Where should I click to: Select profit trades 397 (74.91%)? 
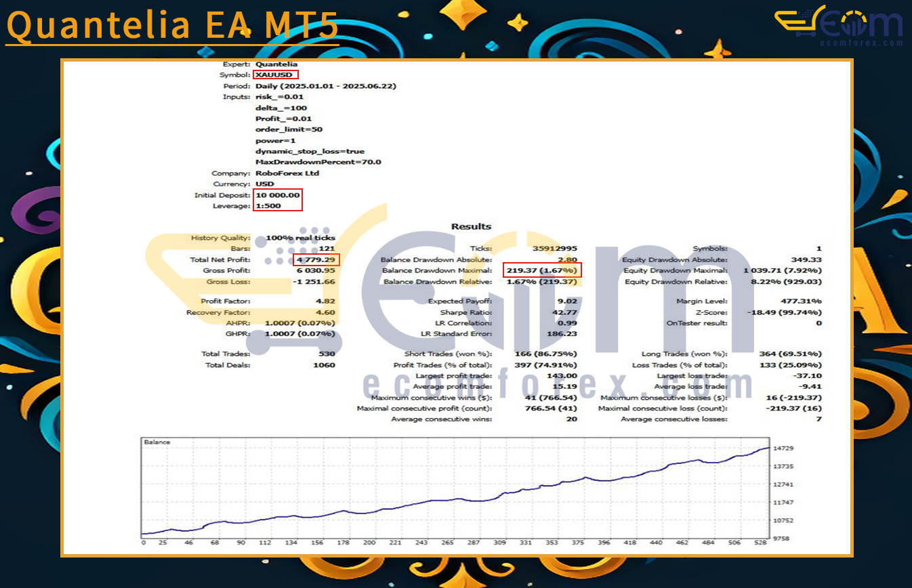[545, 365]
